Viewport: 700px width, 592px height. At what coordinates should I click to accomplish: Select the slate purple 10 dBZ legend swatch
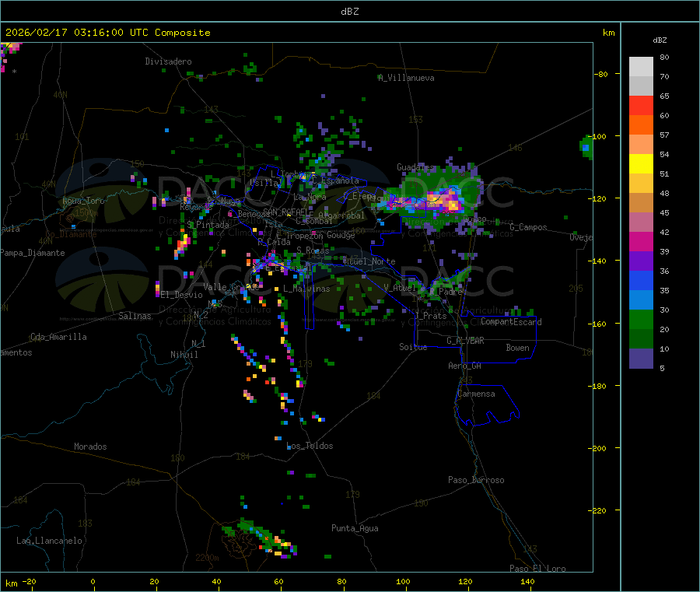(x=641, y=359)
